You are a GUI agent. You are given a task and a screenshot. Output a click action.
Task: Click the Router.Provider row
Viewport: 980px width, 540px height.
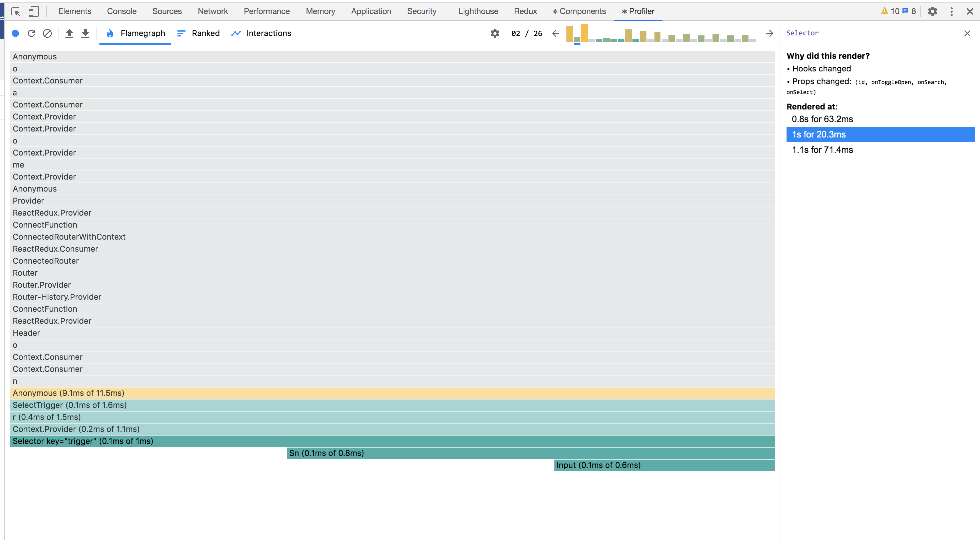tap(392, 285)
